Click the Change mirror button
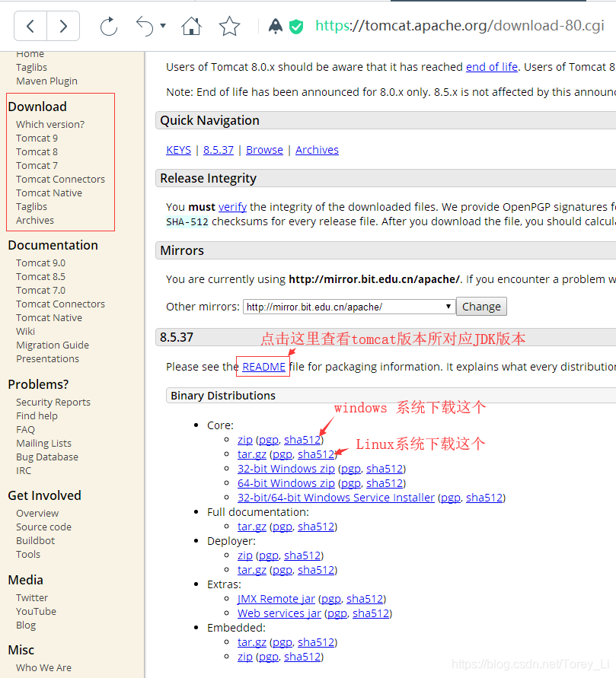Viewport: 616px width, 678px height. click(x=481, y=307)
